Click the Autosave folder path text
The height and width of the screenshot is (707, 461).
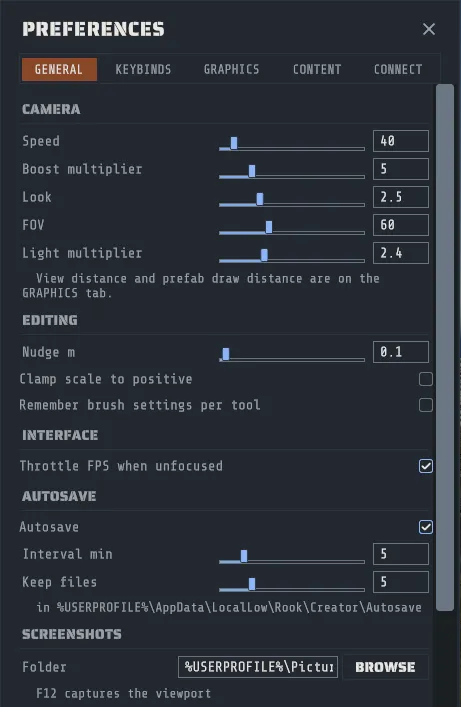(229, 607)
